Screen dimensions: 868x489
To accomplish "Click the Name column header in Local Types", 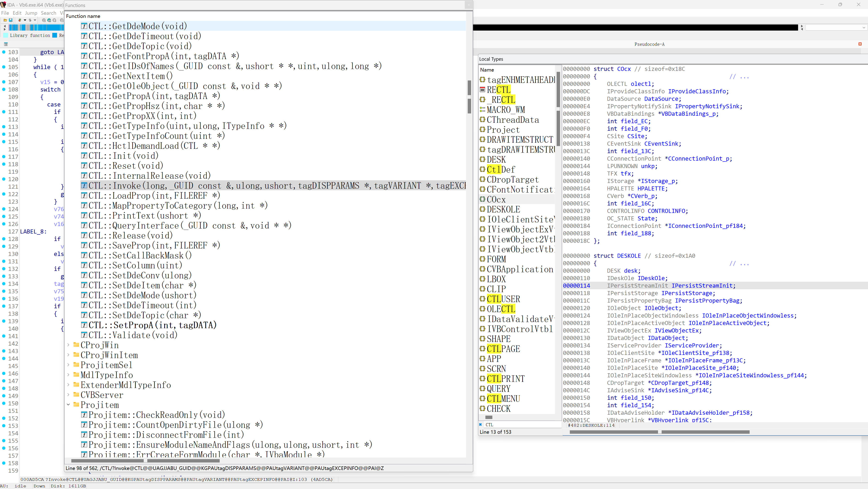I will coord(487,70).
